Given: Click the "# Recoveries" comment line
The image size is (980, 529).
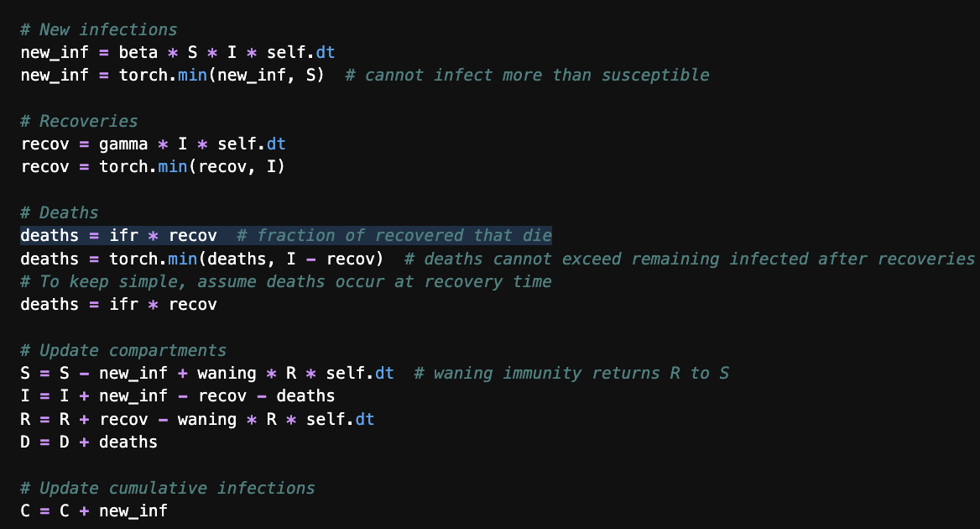Looking at the screenshot, I should click(x=80, y=121).
